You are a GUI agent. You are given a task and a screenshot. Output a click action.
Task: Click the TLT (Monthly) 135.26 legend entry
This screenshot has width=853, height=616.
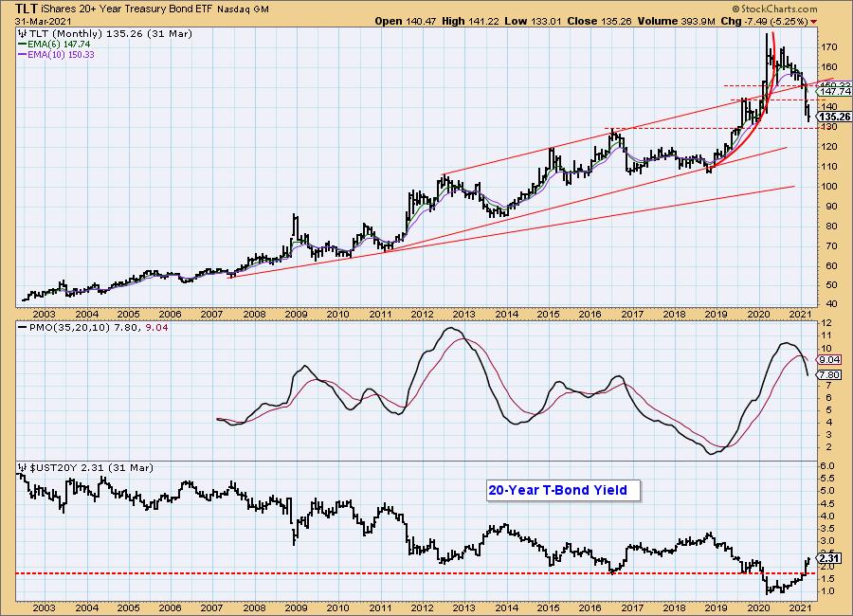pos(111,34)
